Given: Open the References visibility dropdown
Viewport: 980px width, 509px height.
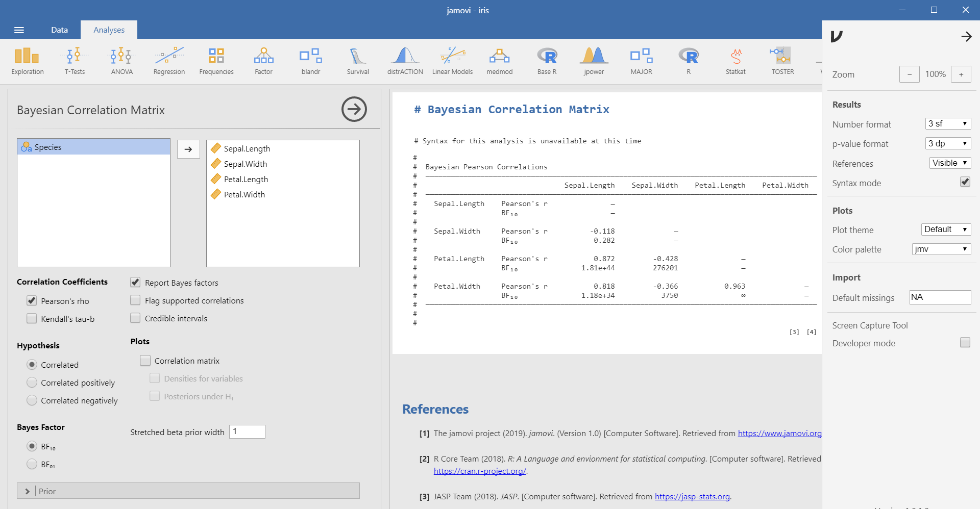Looking at the screenshot, I should tap(950, 163).
